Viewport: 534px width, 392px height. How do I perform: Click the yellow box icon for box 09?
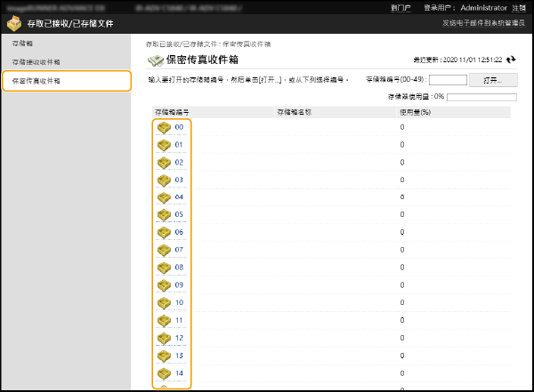[x=164, y=284]
